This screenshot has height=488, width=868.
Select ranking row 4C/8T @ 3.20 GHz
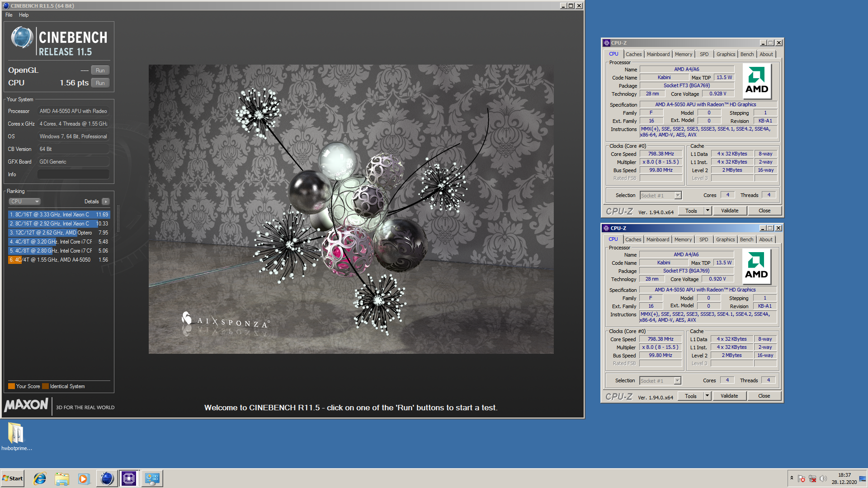pos(59,242)
